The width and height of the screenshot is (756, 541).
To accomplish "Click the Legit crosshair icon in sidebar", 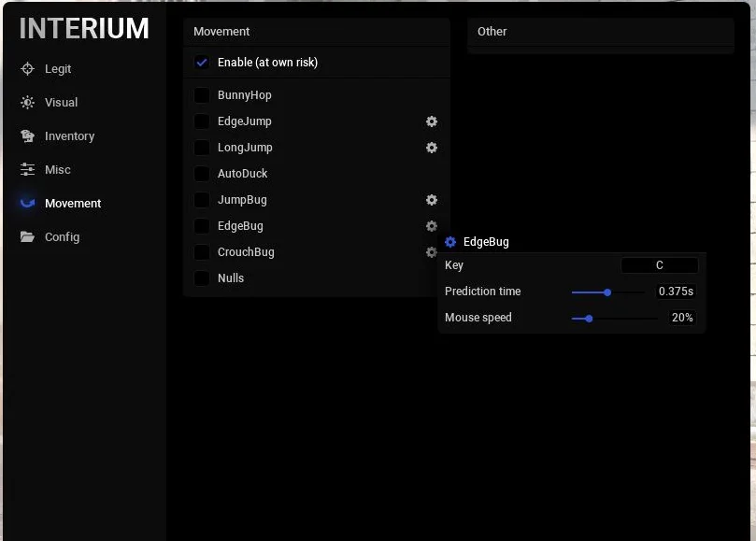I will pos(27,69).
